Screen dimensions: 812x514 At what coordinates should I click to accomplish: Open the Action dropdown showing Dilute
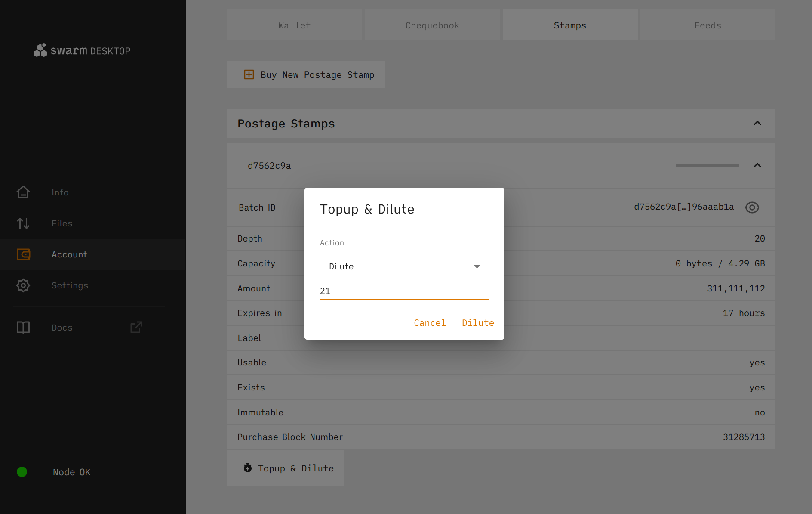[404, 266]
